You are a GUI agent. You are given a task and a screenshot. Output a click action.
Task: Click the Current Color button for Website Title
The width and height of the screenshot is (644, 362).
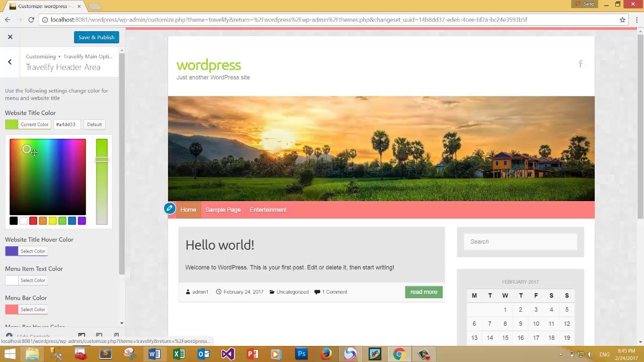[x=28, y=124]
